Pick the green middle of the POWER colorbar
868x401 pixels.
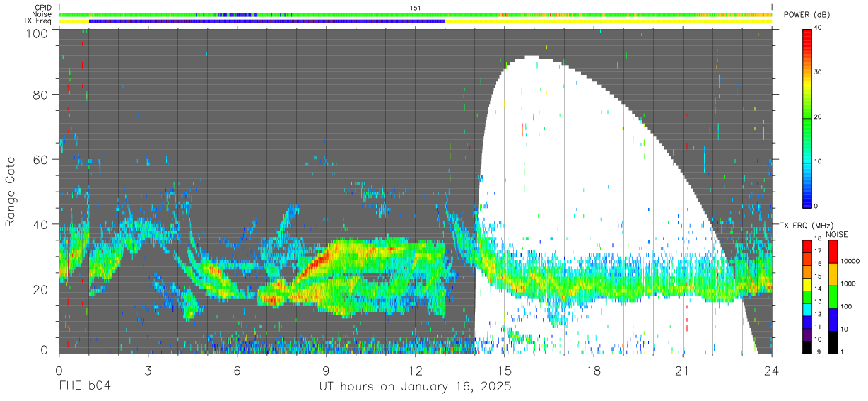point(806,117)
